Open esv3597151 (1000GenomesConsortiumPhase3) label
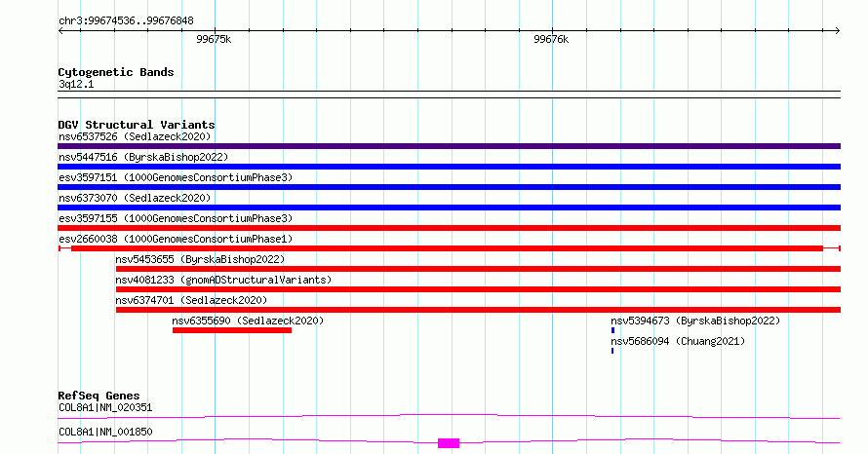 coord(176,177)
